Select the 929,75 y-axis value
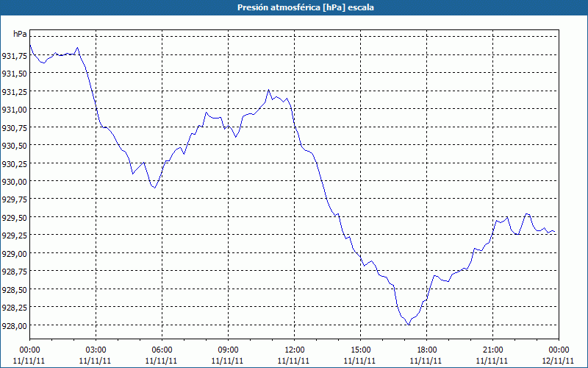This screenshot has height=368, width=588. 14,199
